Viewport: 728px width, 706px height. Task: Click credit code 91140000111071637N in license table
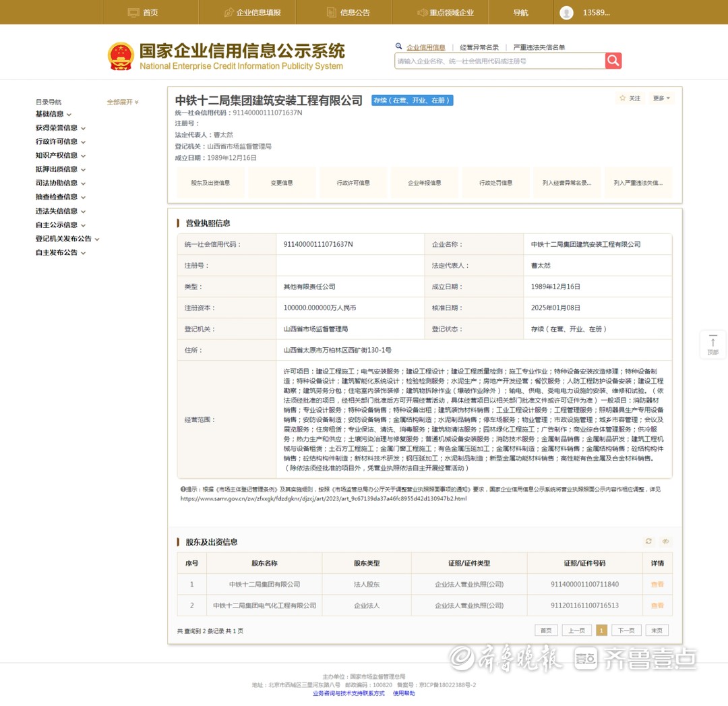(x=318, y=244)
